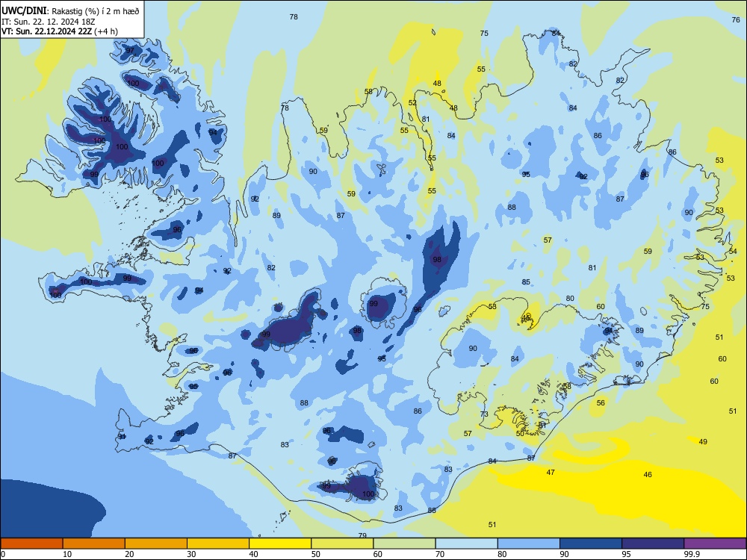Pick the 50–60 yellow-green legend swatch

coord(342,544)
